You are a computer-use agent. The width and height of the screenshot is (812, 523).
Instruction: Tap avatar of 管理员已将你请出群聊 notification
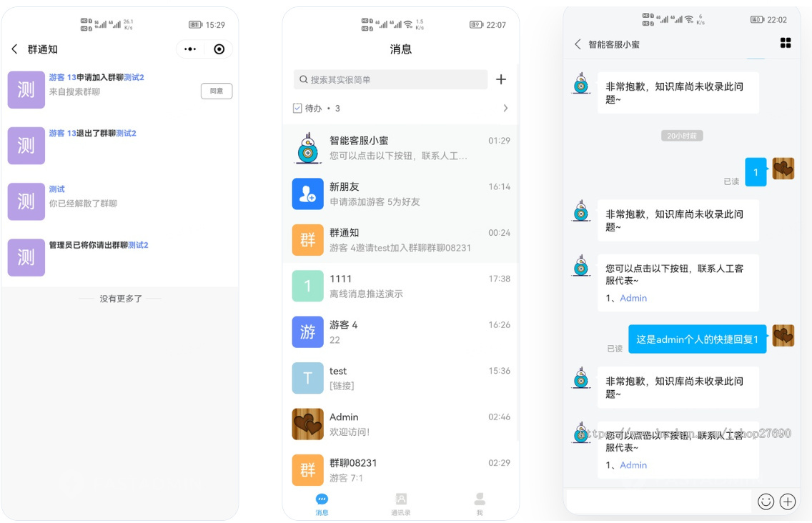[26, 257]
